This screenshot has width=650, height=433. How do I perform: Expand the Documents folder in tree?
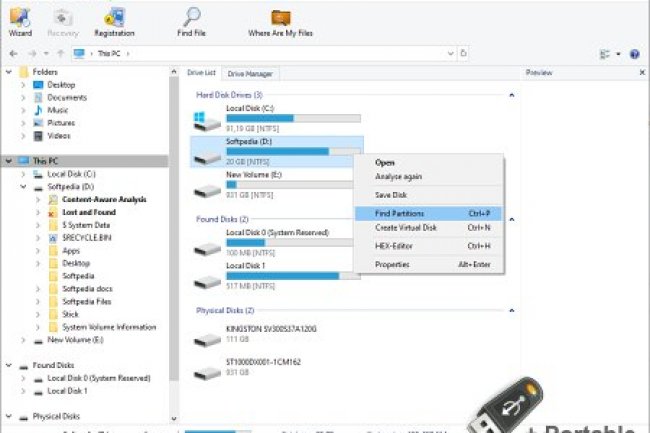click(x=23, y=98)
